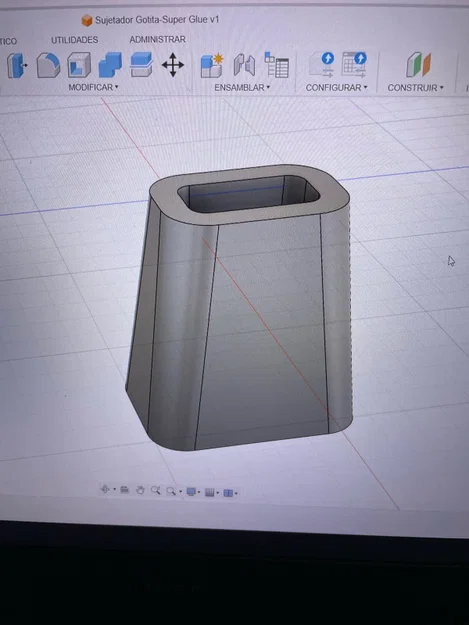This screenshot has width=469, height=625.
Task: Expand the MODIFICAR dropdown menu
Action: (94, 87)
